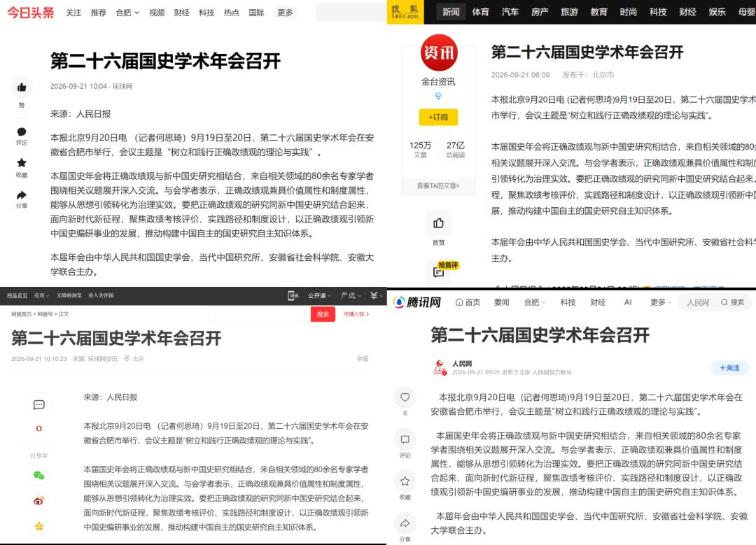Open the Toutiao 更多 menu
Image resolution: width=756 pixels, height=545 pixels.
click(285, 13)
